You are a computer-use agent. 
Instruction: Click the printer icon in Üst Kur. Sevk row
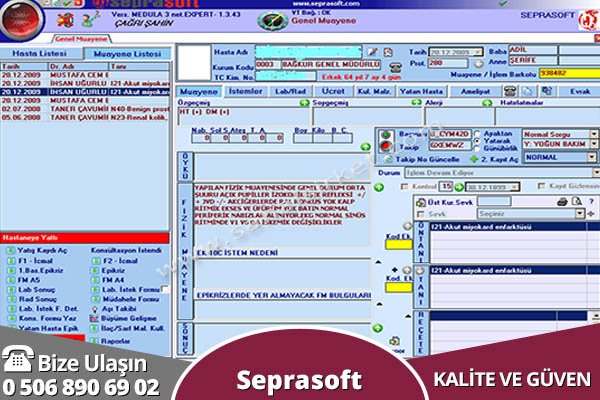[562, 202]
